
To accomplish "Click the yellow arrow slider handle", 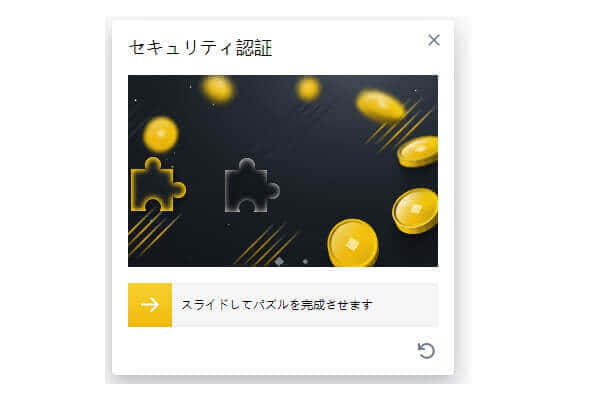I will [150, 305].
